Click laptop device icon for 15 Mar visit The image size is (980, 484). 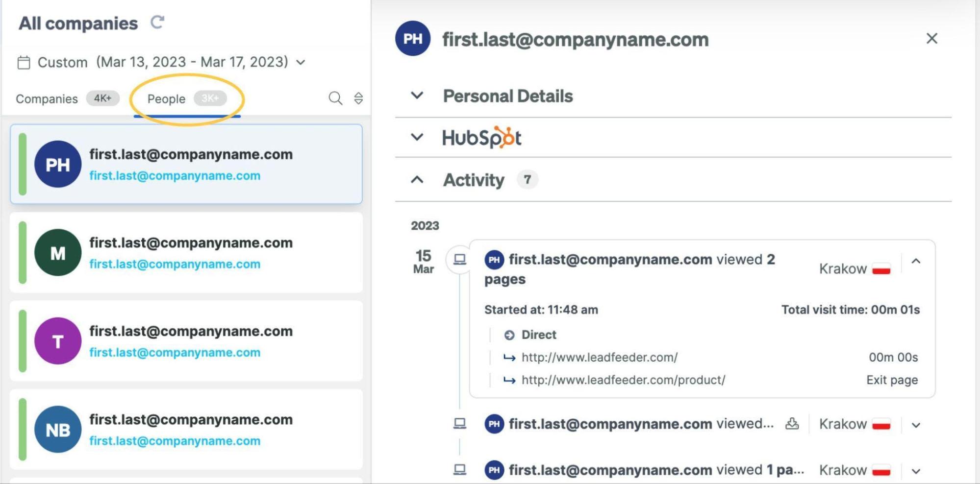point(459,259)
